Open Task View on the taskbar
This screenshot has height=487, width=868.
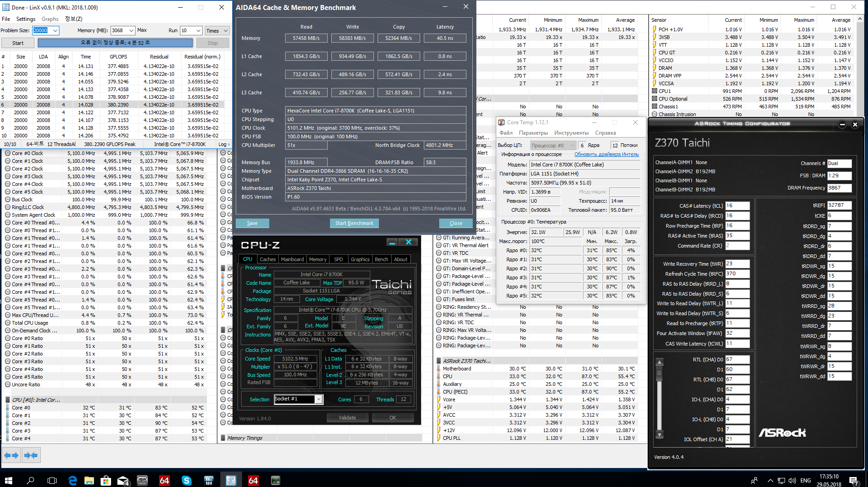pyautogui.click(x=52, y=480)
